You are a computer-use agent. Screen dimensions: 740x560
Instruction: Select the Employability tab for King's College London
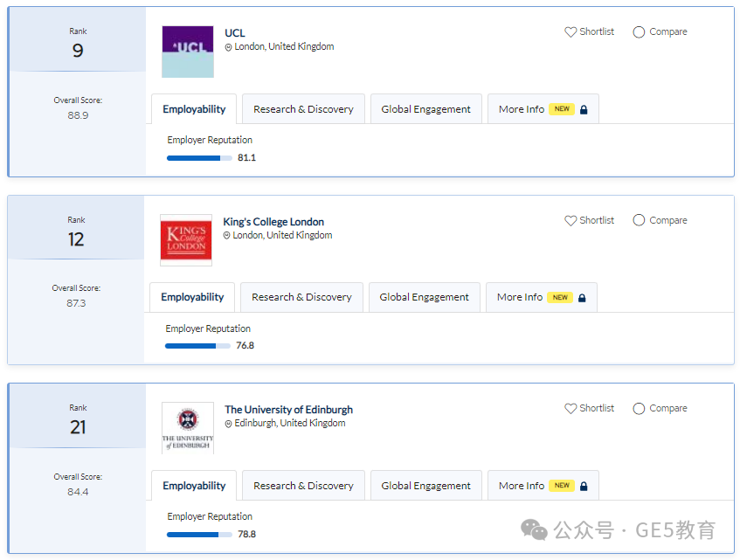(192, 297)
